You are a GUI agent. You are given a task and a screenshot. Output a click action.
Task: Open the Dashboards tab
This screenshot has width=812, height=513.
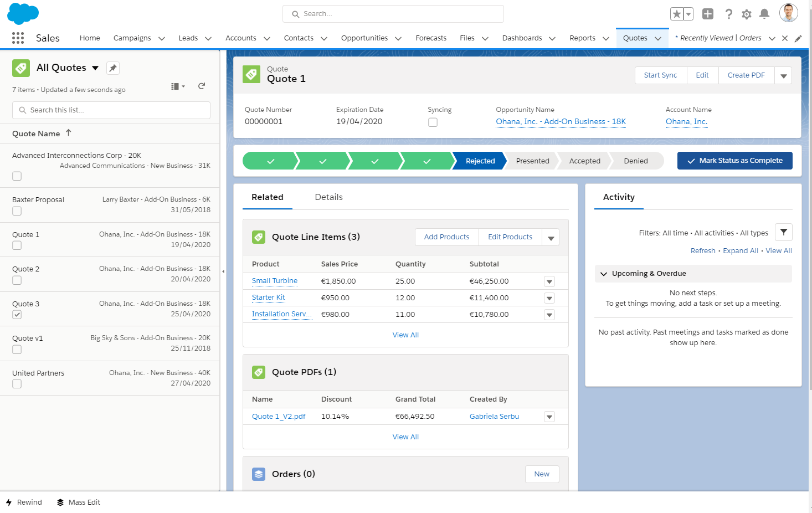522,38
